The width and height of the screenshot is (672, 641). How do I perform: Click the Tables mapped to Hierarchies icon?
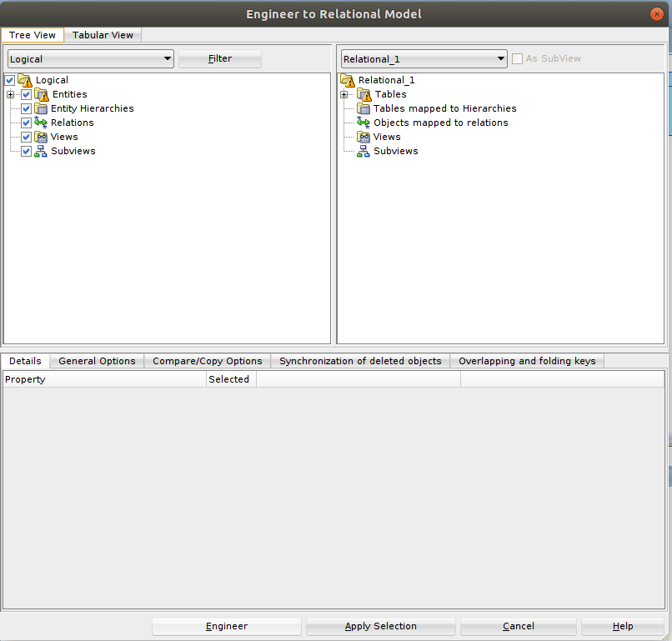point(364,108)
